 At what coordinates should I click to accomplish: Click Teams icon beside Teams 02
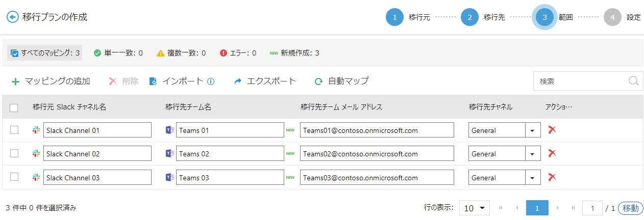[x=170, y=153]
